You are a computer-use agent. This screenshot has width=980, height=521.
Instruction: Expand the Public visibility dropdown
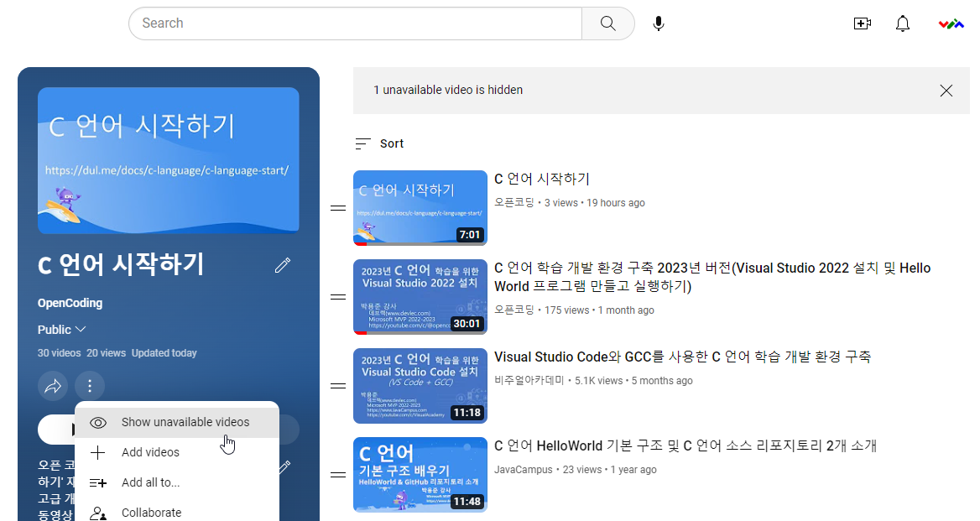click(x=62, y=330)
